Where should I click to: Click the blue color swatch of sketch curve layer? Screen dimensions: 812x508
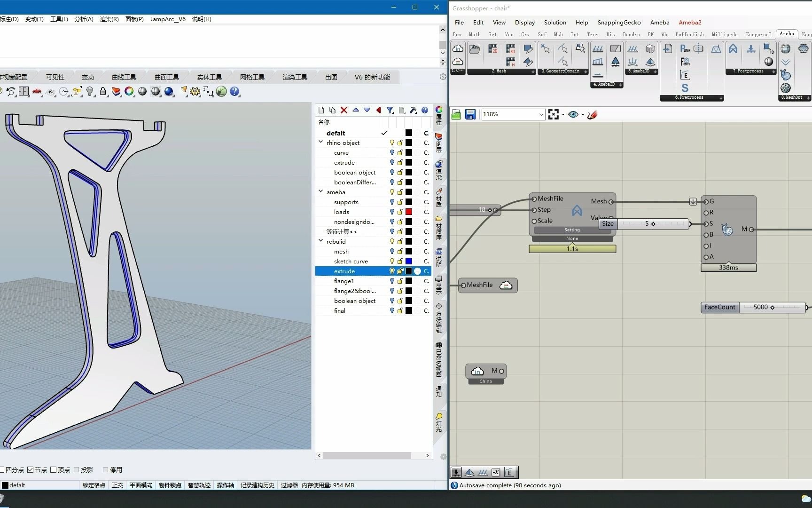click(409, 262)
